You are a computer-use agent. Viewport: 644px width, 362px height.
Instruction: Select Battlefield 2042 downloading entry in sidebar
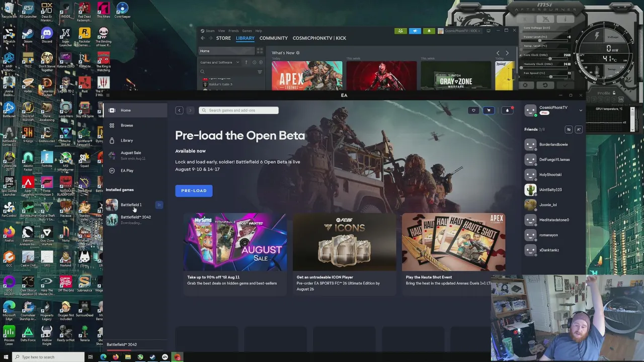(135, 220)
